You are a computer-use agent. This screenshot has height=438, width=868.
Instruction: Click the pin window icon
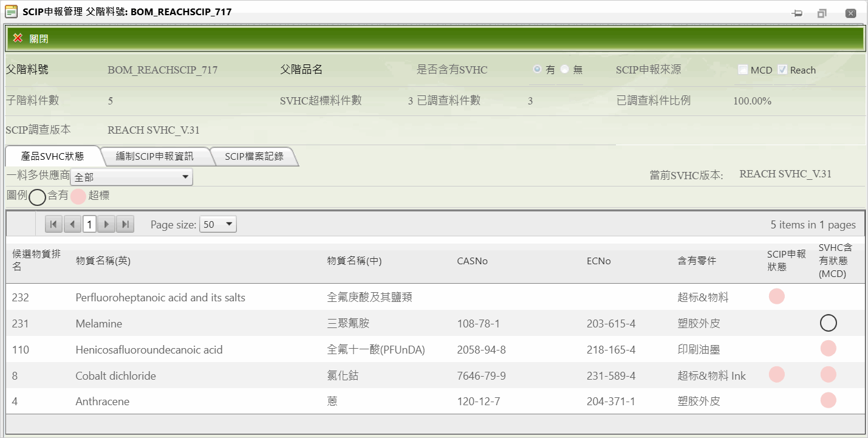tap(798, 13)
